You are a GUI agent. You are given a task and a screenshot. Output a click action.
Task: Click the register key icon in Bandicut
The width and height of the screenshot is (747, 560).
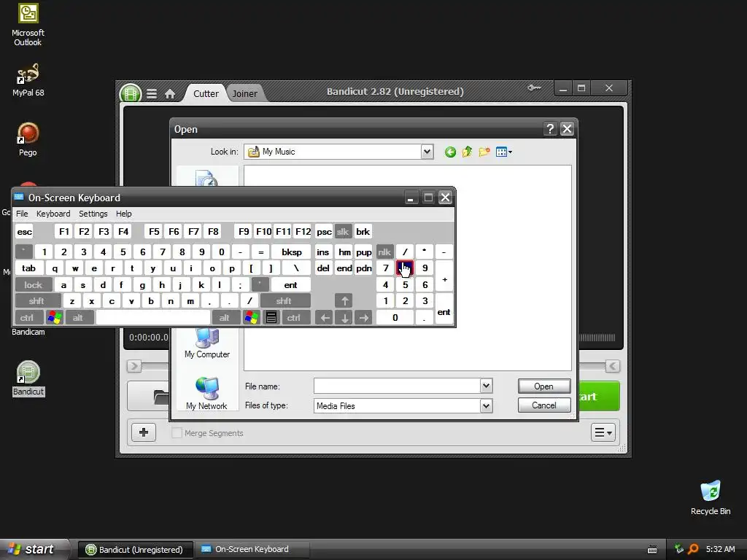click(x=534, y=88)
